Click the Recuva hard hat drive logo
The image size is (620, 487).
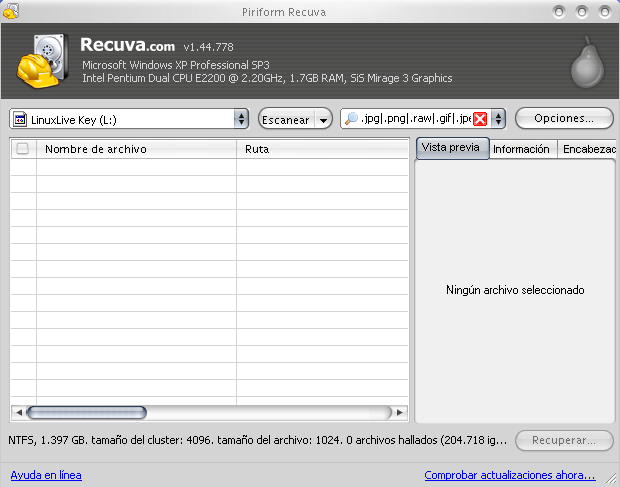(42, 60)
